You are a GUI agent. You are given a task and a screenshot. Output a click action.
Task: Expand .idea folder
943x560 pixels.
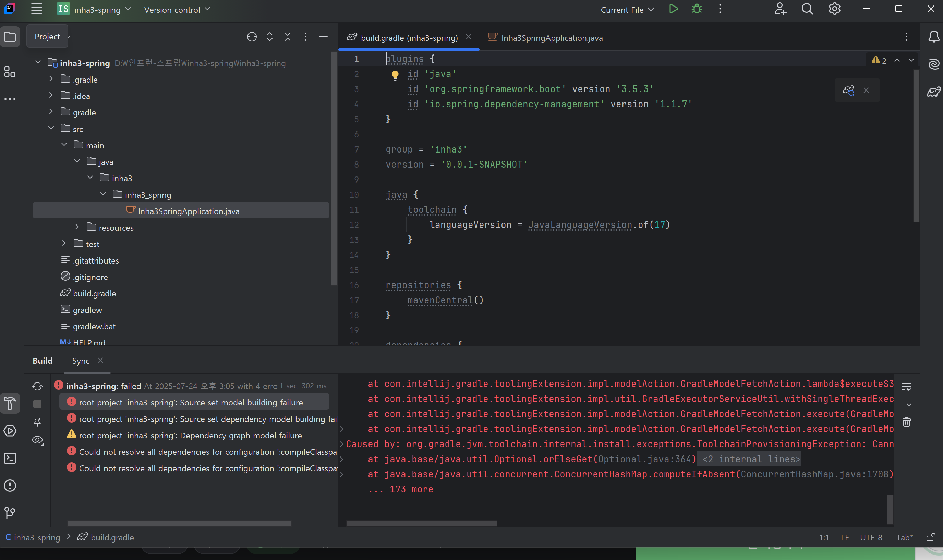coord(51,95)
